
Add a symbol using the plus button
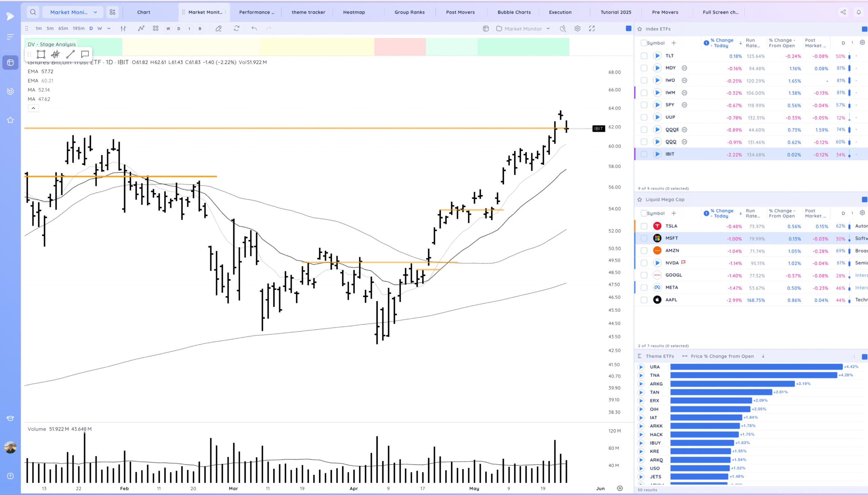pyautogui.click(x=674, y=43)
